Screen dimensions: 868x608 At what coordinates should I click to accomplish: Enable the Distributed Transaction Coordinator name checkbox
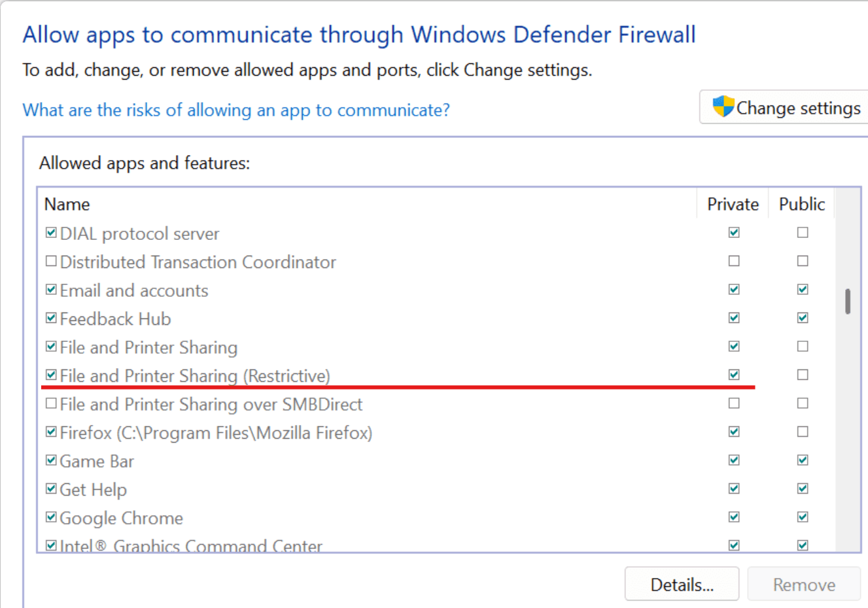(x=51, y=261)
